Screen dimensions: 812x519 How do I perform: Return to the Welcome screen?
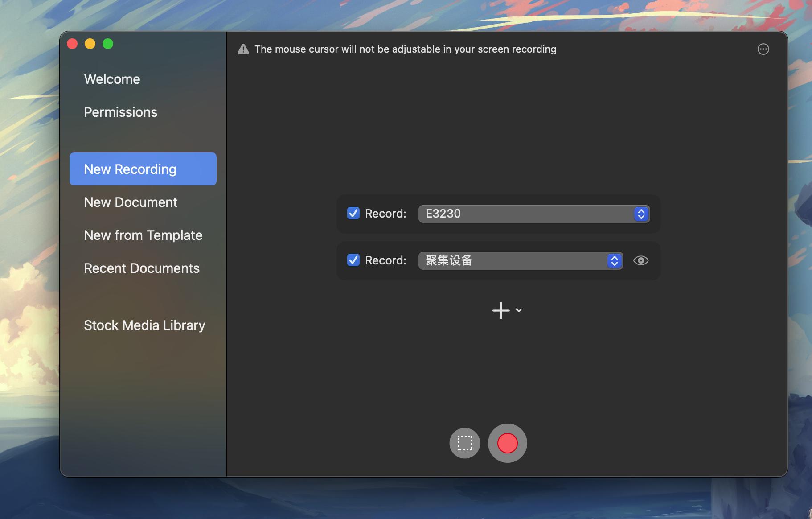(111, 79)
